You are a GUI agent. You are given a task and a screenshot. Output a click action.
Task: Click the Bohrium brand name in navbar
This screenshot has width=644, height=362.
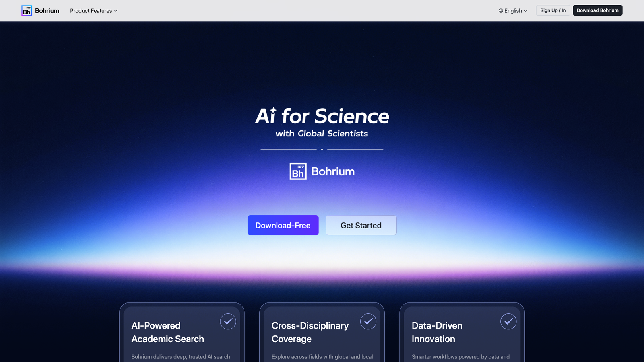tap(47, 11)
